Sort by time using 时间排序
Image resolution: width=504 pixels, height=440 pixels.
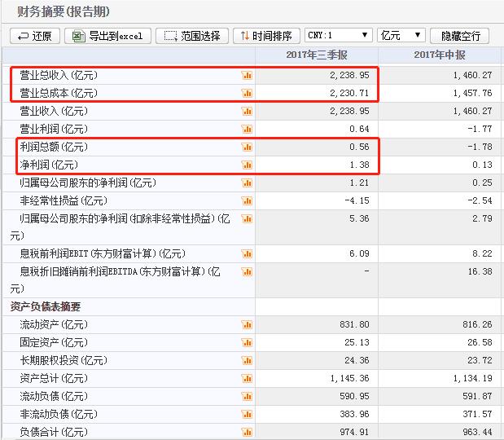[265, 36]
